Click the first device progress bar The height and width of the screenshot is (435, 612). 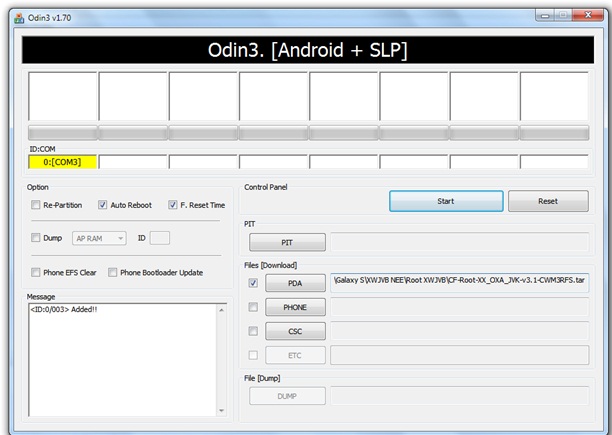click(x=62, y=133)
